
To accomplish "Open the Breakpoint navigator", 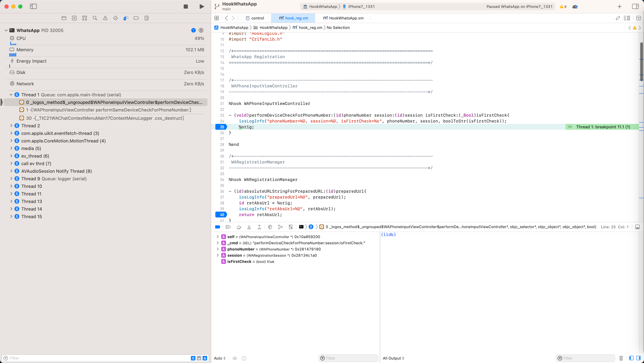I will pos(136,18).
